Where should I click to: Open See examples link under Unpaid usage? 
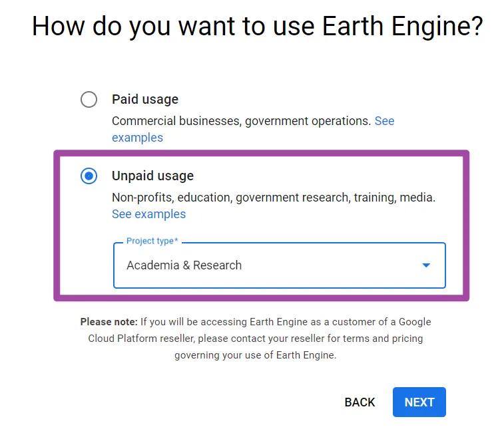coord(148,214)
